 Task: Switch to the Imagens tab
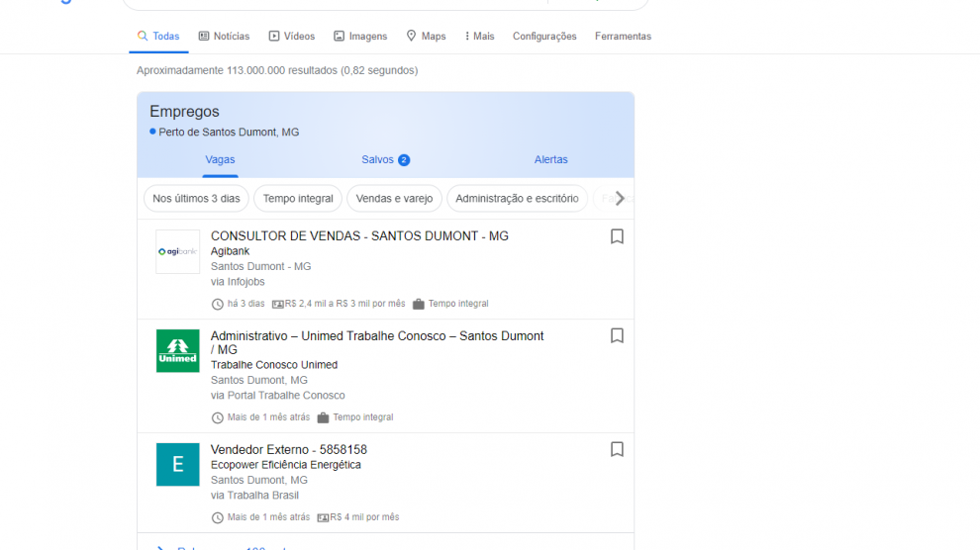pyautogui.click(x=360, y=37)
